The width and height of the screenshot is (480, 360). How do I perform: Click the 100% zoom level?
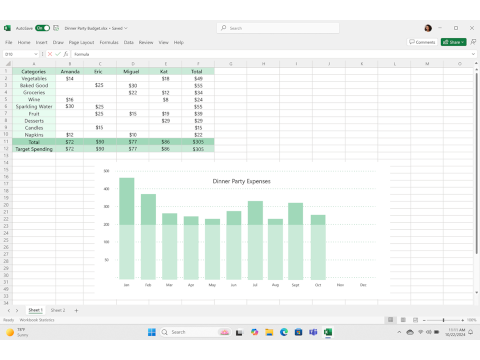coord(471,320)
